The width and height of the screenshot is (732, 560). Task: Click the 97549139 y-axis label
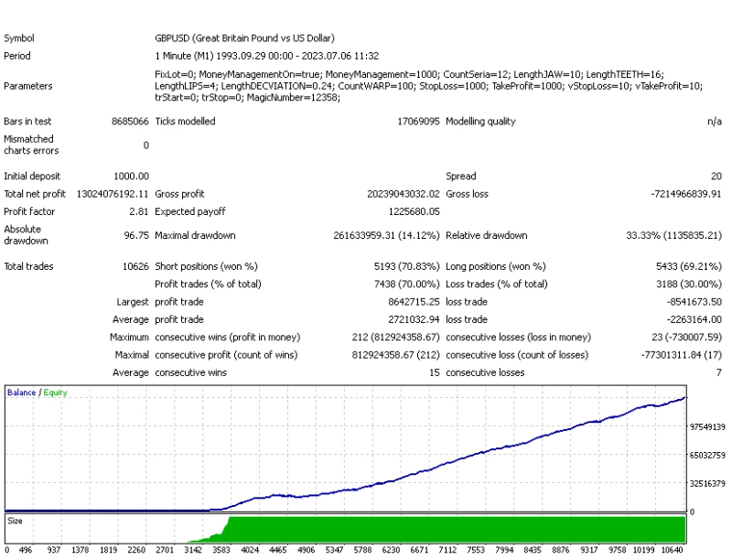tap(707, 426)
